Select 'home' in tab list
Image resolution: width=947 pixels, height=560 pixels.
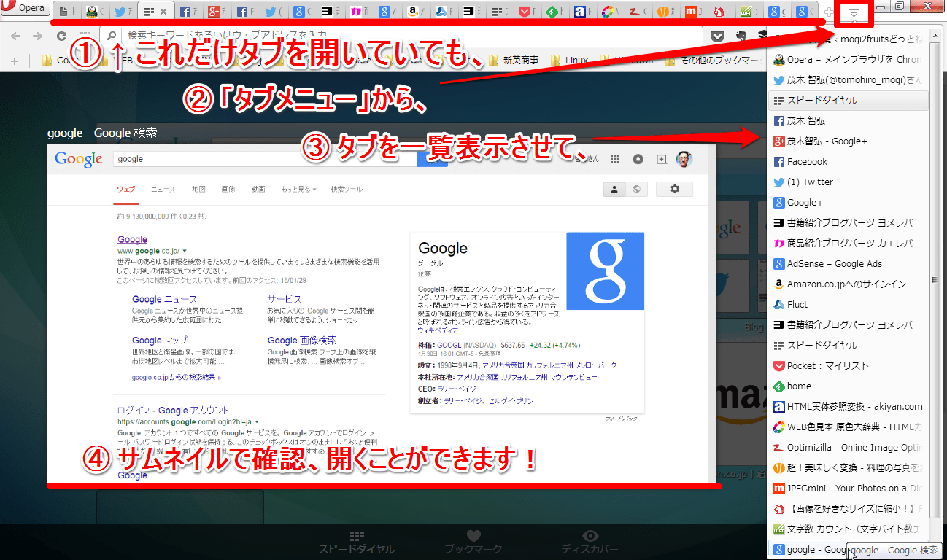849,386
